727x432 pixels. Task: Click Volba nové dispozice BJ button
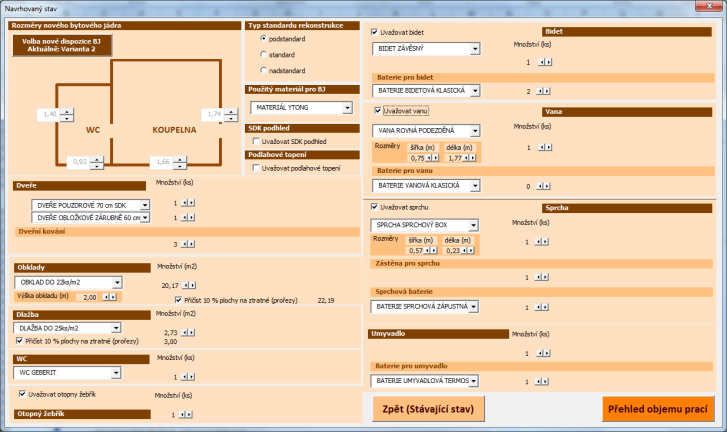pyautogui.click(x=62, y=45)
